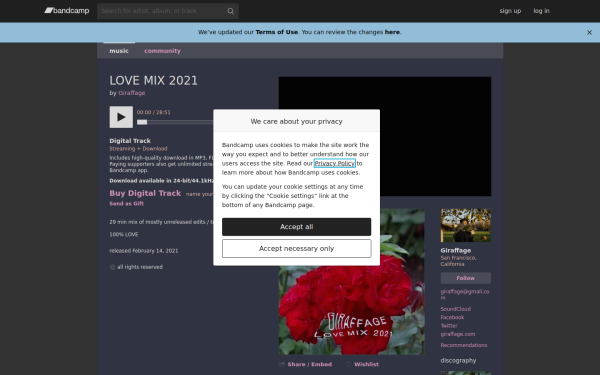This screenshot has height=375, width=600.
Task: Click 'Streaming + Download' text
Action: coord(138,149)
